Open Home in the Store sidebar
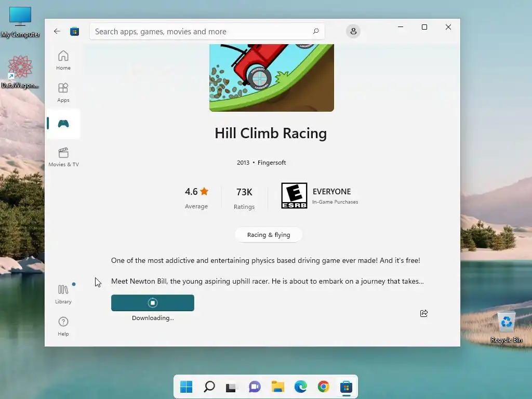This screenshot has width=532, height=399. tap(63, 60)
